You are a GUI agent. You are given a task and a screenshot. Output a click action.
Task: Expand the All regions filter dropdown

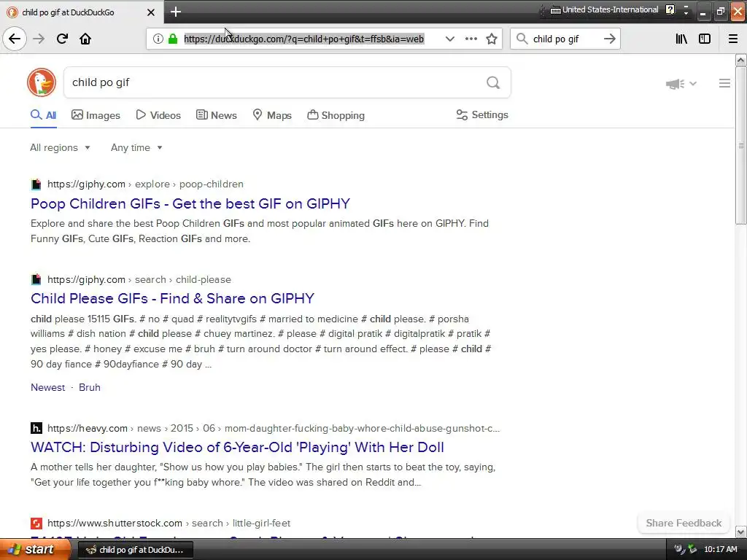coord(60,147)
